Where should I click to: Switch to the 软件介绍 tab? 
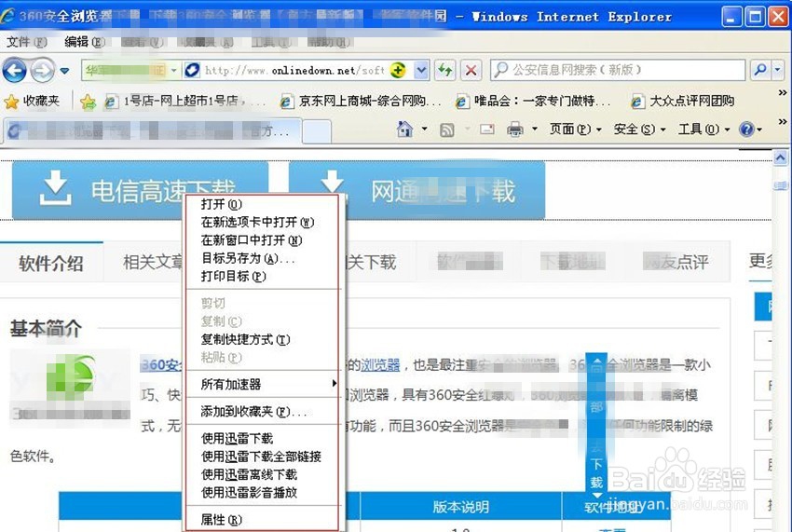click(x=51, y=263)
